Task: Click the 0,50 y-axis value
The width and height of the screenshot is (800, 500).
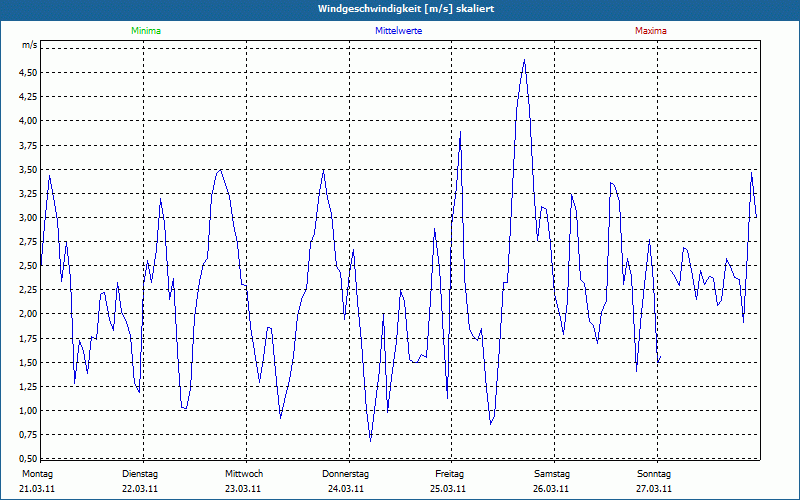Action: coord(28,458)
